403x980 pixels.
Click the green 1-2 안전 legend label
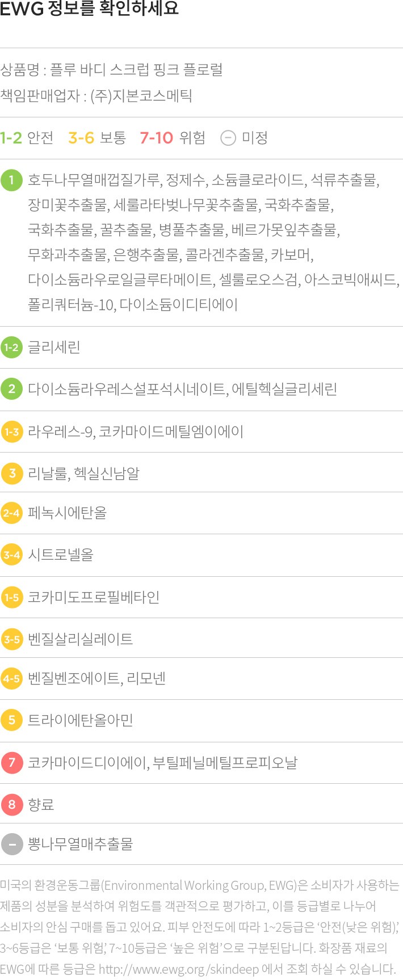pyautogui.click(x=27, y=138)
